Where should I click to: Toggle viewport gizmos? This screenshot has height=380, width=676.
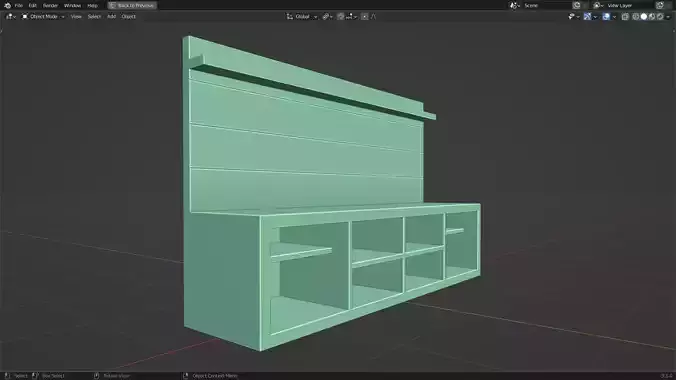[587, 16]
